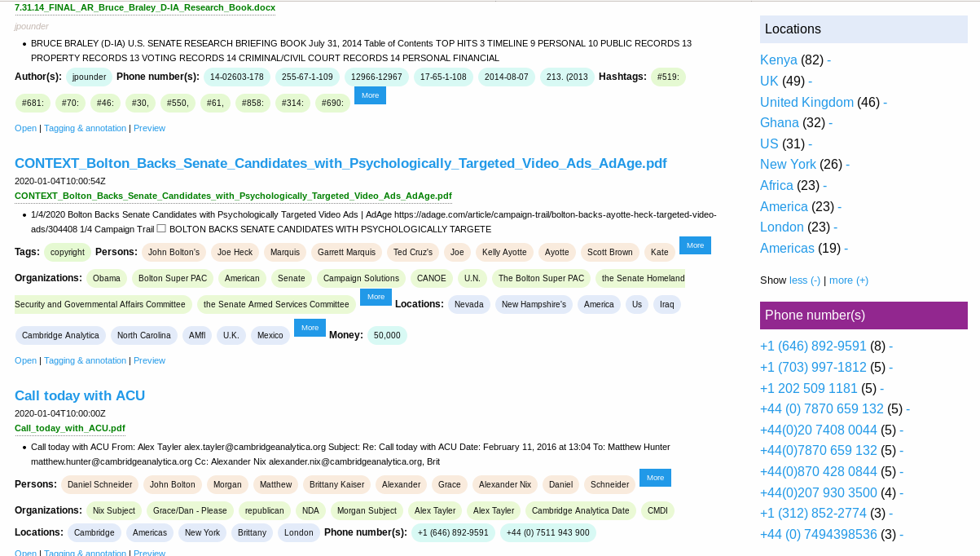Filter by phone +1 202 509 1181 facet
This screenshot has height=556, width=980.
809,389
